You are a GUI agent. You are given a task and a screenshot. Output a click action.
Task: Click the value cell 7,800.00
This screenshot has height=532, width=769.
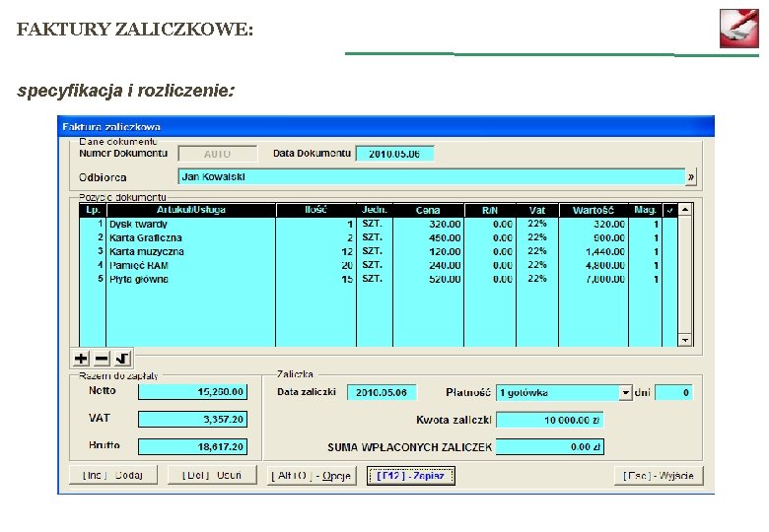pos(594,279)
